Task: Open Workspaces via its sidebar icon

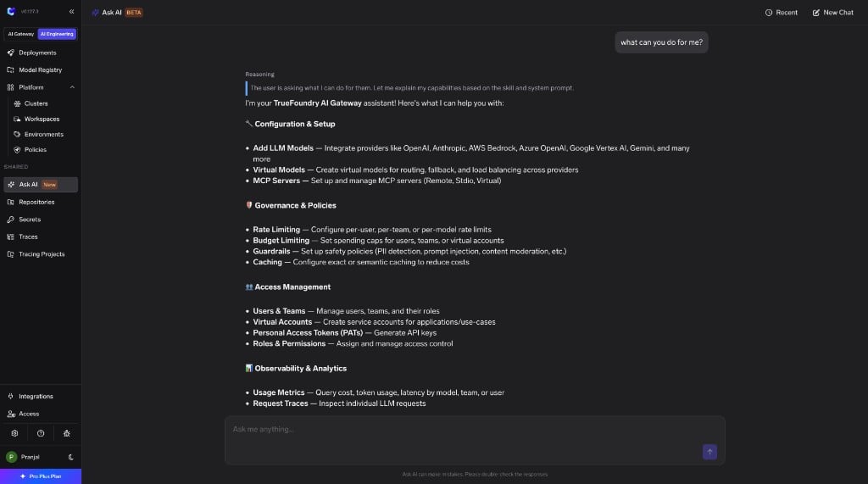Action: point(17,119)
